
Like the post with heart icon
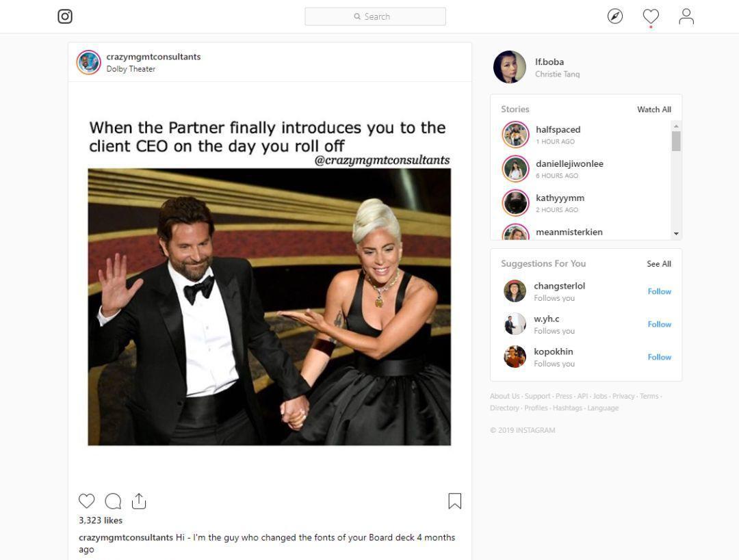tap(87, 501)
